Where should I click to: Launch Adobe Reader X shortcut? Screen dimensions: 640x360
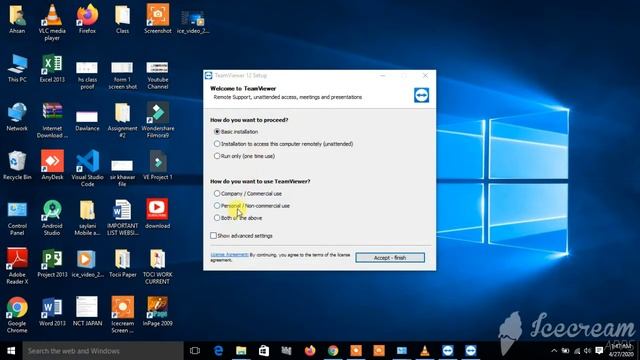click(x=17, y=266)
